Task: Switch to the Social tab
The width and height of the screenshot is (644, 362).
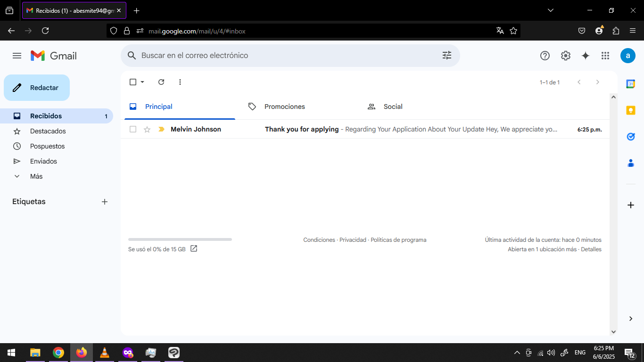Action: [418, 107]
